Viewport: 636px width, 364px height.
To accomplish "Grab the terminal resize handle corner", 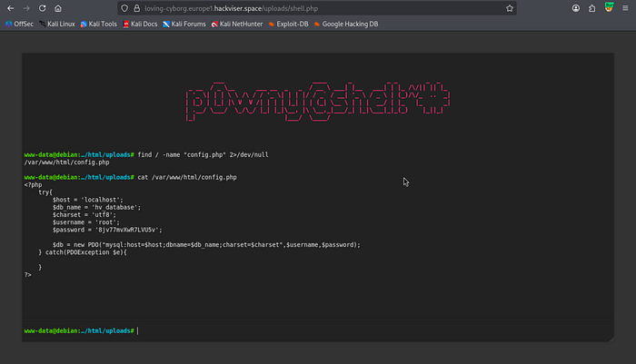I will [x=611, y=339].
